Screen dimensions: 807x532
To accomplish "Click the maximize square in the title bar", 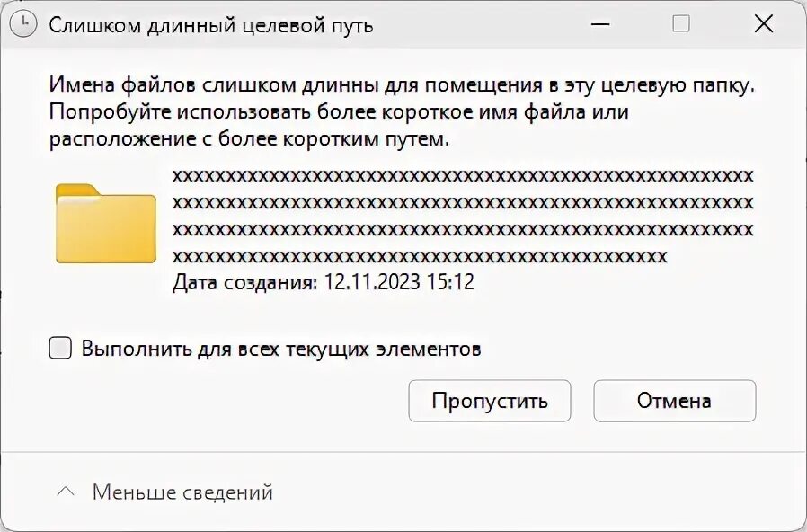I will click(681, 24).
